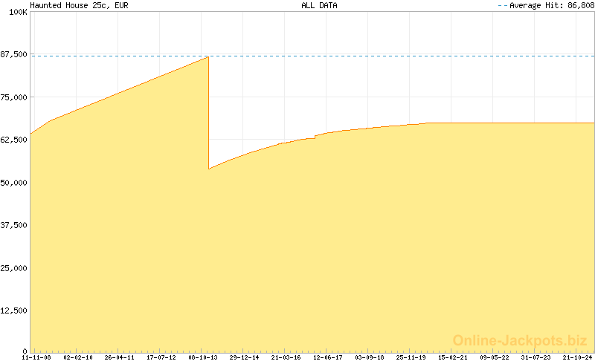Image resolution: width=595 pixels, height=364 pixels.
Task: Select the 12,500 y-axis value
Action: [13, 311]
